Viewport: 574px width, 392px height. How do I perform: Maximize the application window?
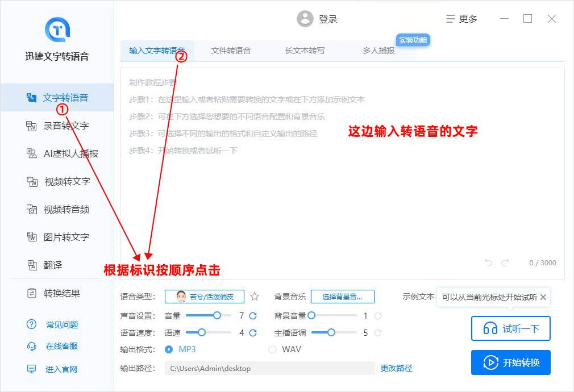[x=527, y=19]
